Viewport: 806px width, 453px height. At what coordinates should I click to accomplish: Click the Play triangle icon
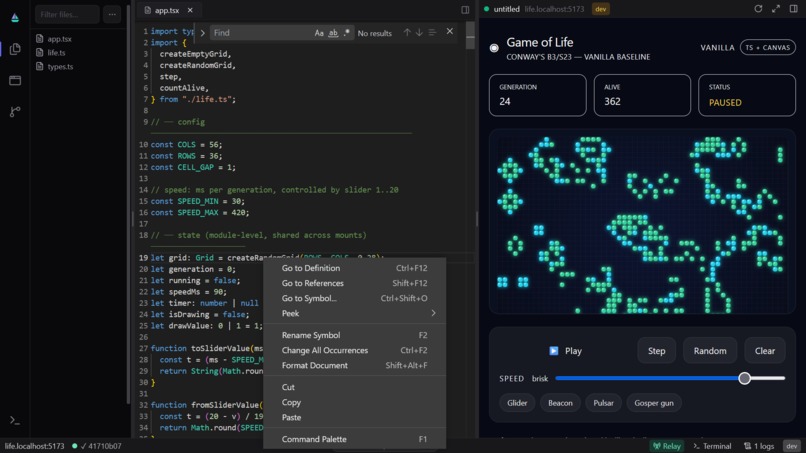click(x=554, y=351)
